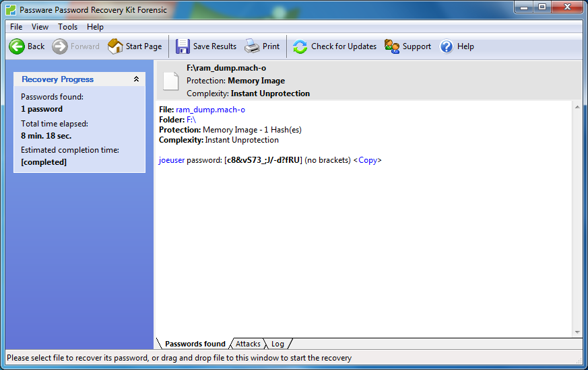Click the Copy link next to password
The image size is (588, 370).
368,161
